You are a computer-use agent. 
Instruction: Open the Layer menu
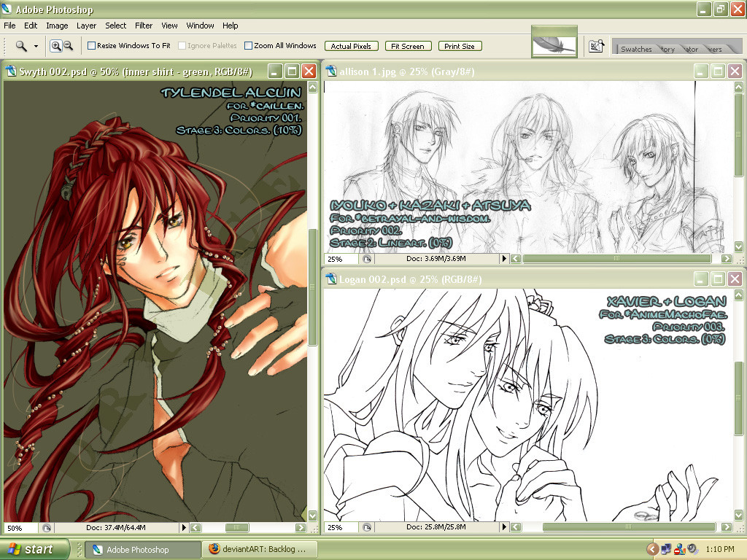coord(86,26)
